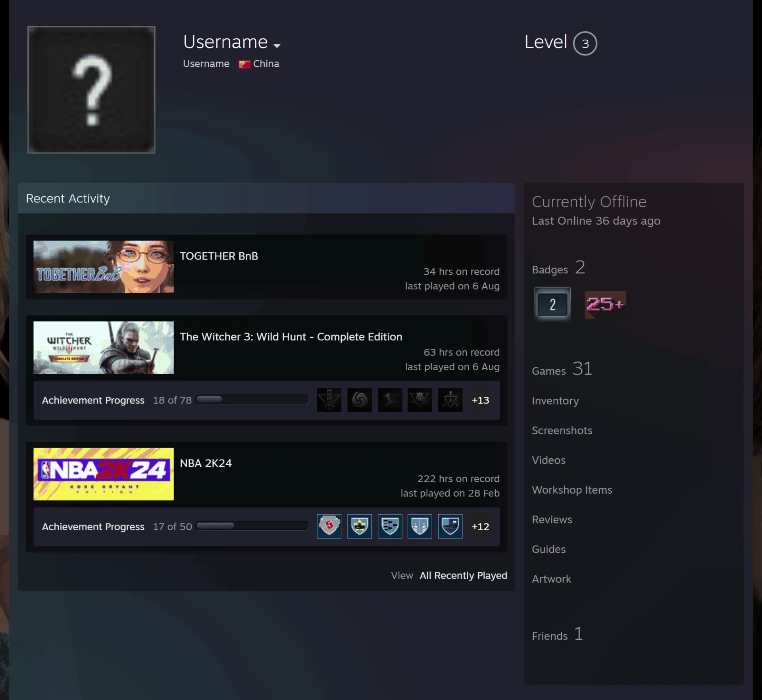Open the NBA 2K24 title link
This screenshot has width=762, height=700.
[206, 463]
